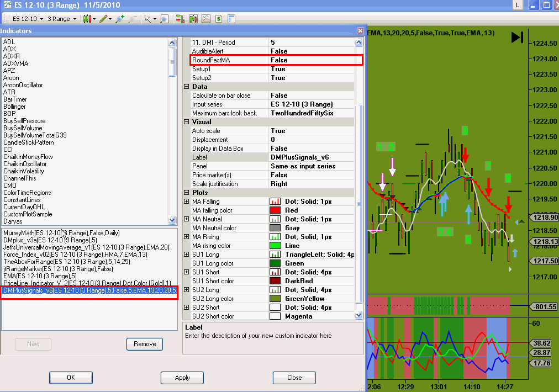Open the chart style candlestick tool
The width and height of the screenshot is (559, 392).
(87, 19)
